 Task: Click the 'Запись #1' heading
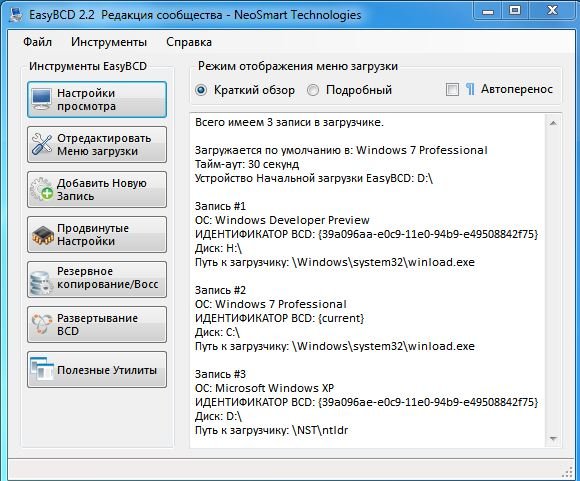click(220, 206)
